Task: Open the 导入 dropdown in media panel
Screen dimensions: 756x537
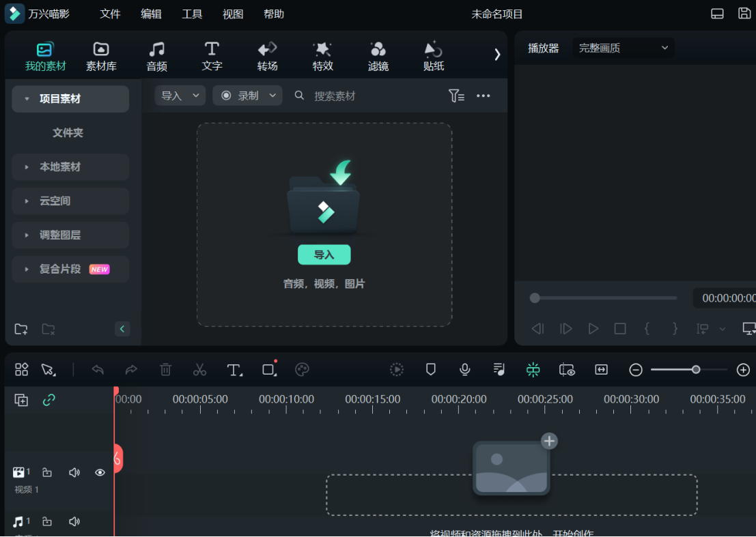Action: coord(180,96)
